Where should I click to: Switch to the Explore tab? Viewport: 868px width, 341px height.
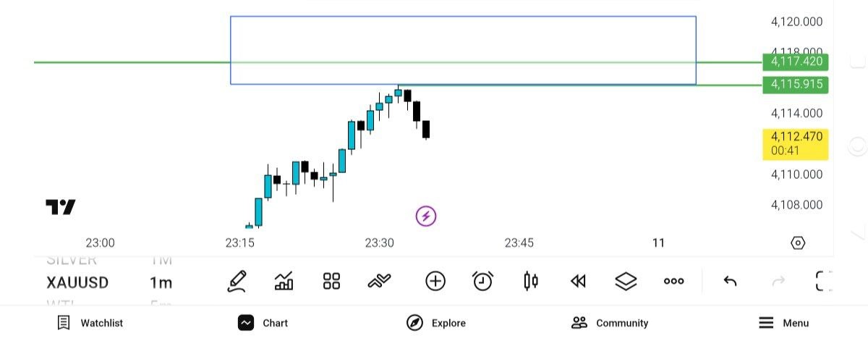click(x=436, y=323)
